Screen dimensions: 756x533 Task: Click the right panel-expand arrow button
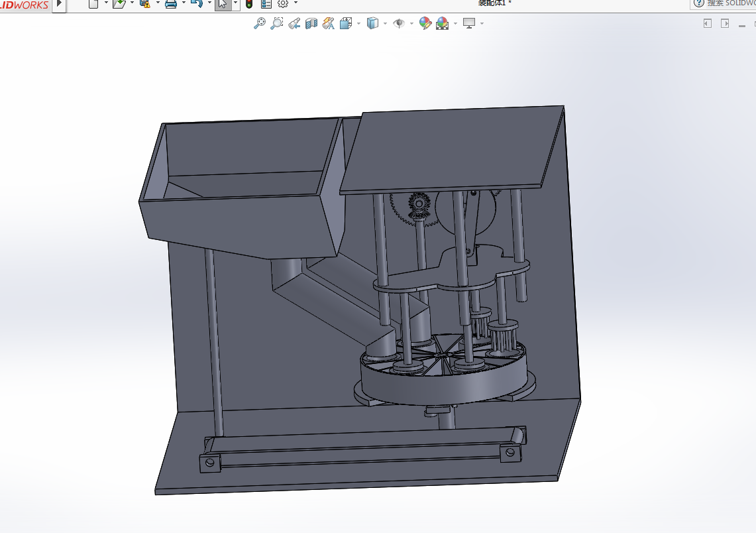pyautogui.click(x=725, y=23)
